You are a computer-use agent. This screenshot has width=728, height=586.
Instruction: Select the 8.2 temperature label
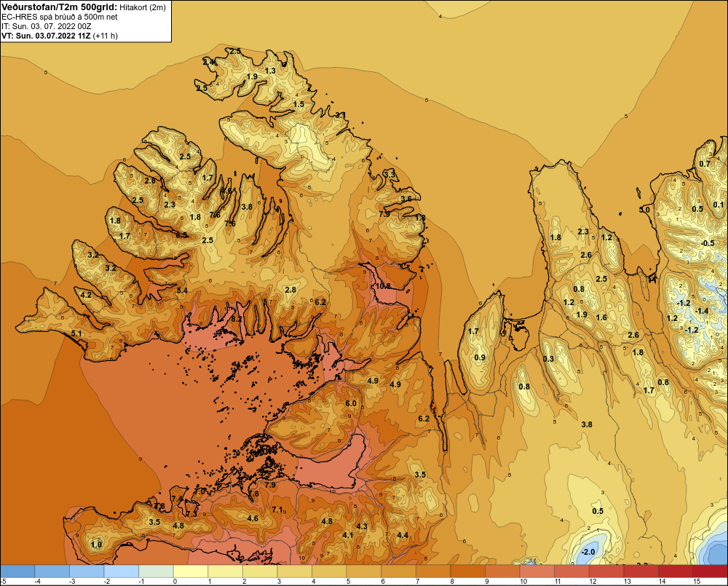[x=237, y=319]
